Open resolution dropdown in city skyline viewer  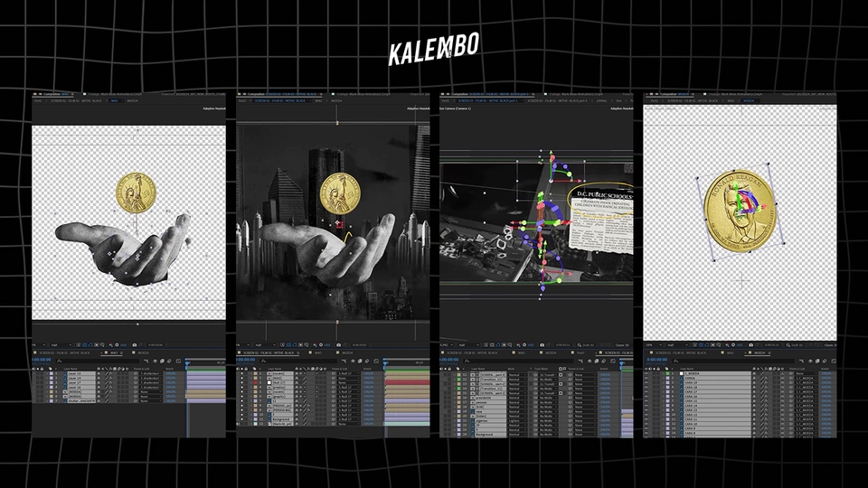pos(266,344)
